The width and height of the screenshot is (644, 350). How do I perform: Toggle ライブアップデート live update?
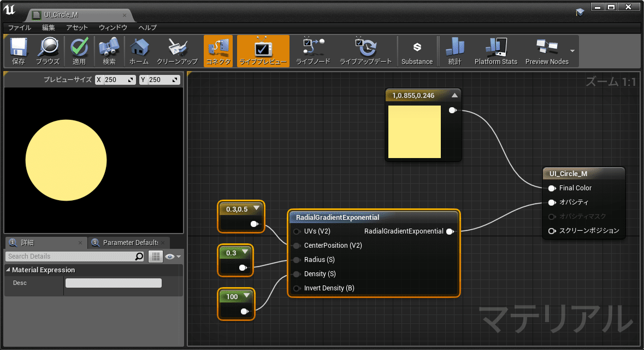(365, 51)
